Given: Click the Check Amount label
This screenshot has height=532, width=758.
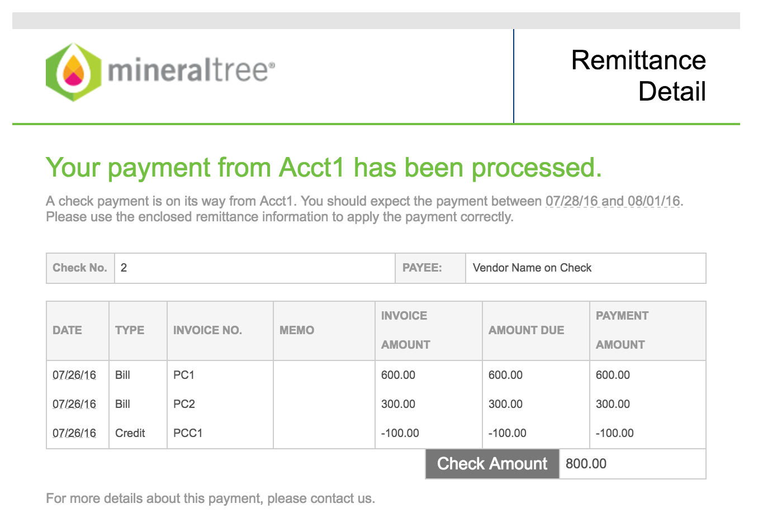Looking at the screenshot, I should (492, 464).
